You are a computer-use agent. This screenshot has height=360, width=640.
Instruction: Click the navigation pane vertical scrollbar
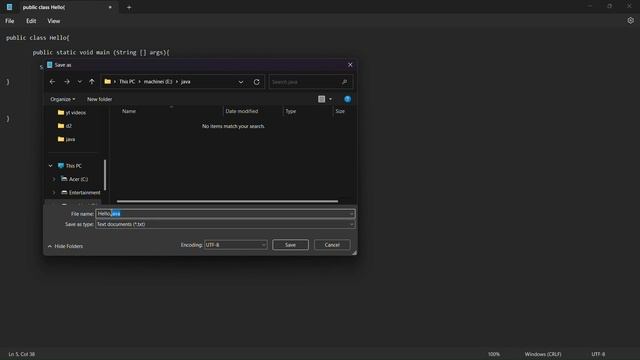(x=105, y=175)
